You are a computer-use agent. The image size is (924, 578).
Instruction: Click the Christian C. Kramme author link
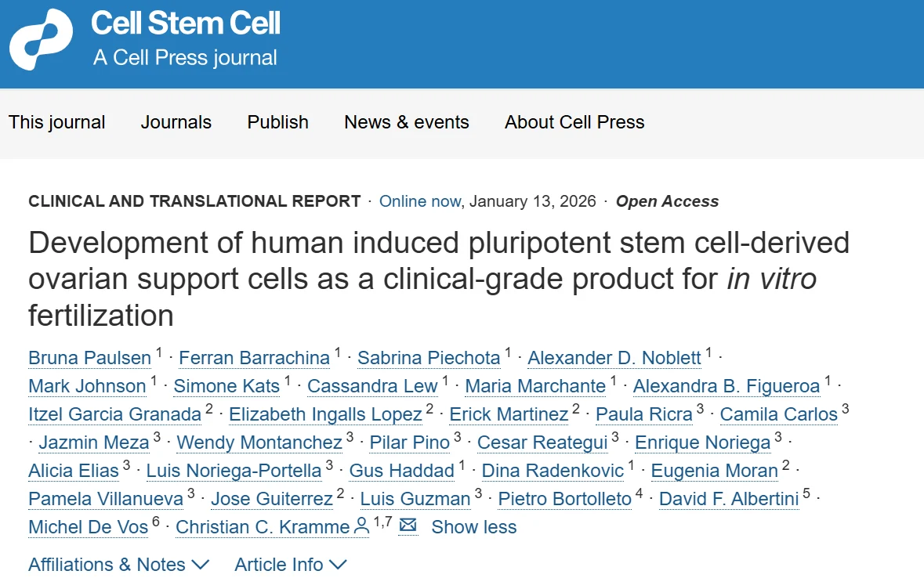tap(263, 527)
